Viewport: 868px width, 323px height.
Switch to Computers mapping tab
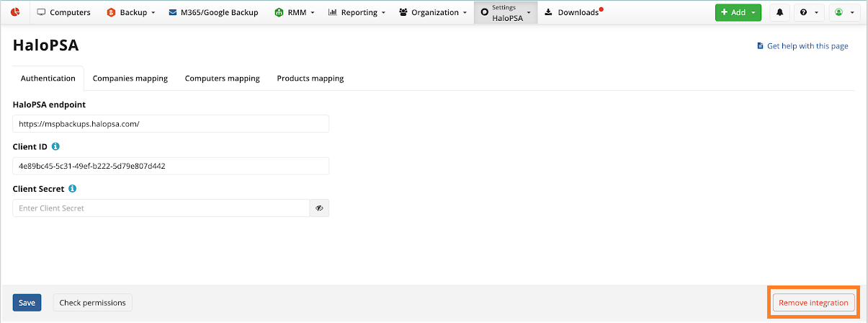[223, 79]
